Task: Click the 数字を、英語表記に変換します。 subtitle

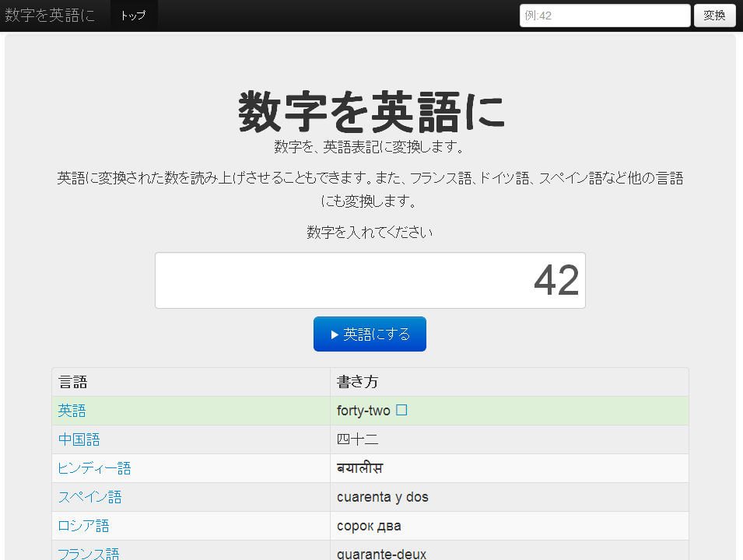Action: pos(370,147)
